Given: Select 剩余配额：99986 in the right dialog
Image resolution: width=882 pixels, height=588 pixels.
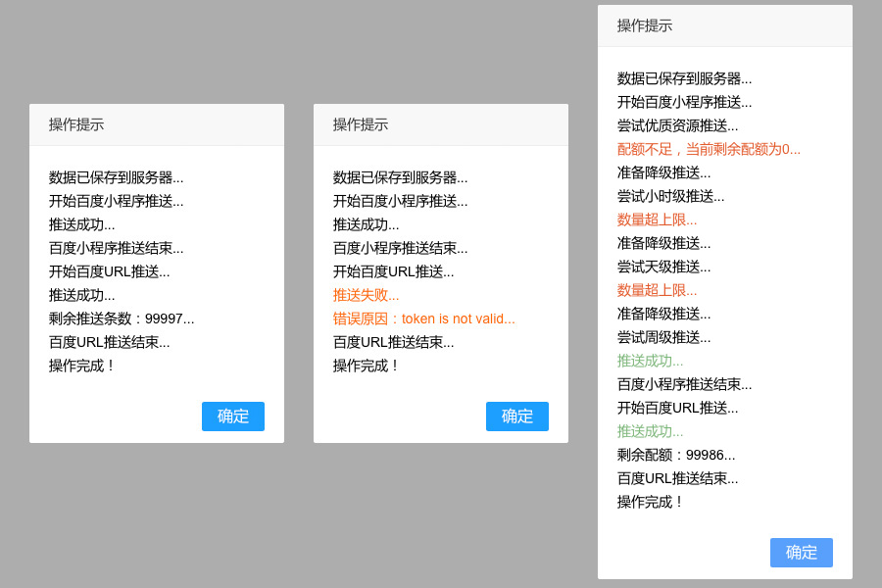Looking at the screenshot, I should coord(674,455).
